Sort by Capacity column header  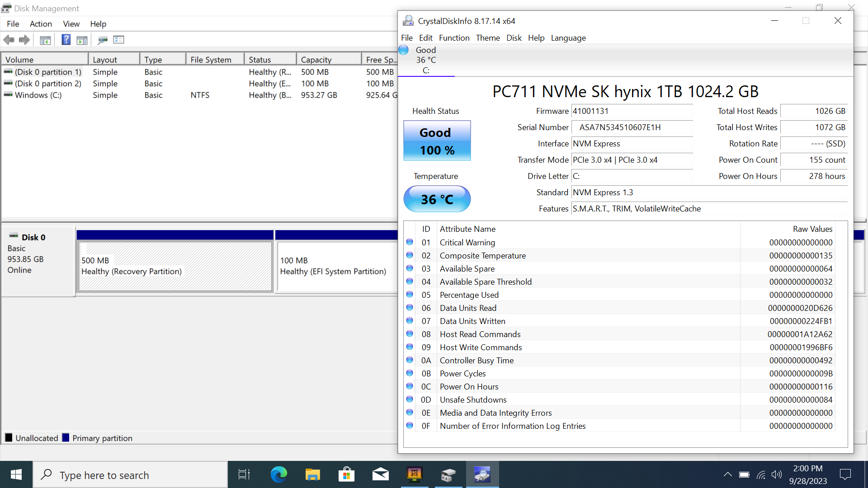coord(329,60)
